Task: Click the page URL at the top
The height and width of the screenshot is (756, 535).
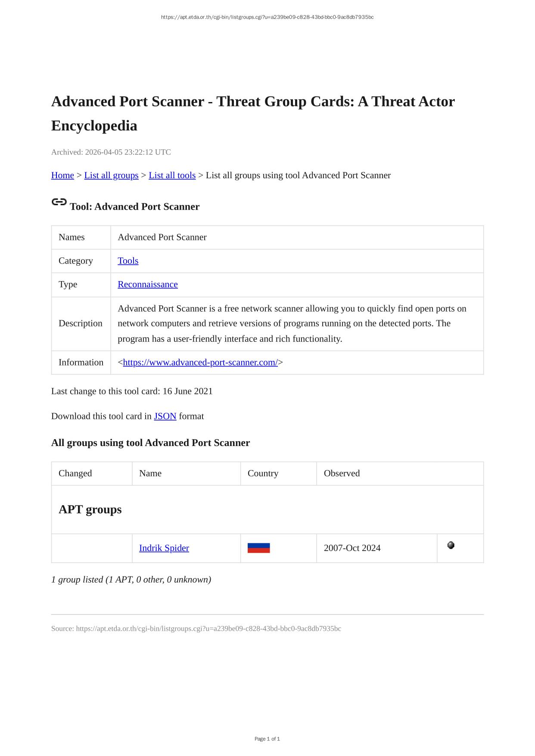Action: coord(267,17)
